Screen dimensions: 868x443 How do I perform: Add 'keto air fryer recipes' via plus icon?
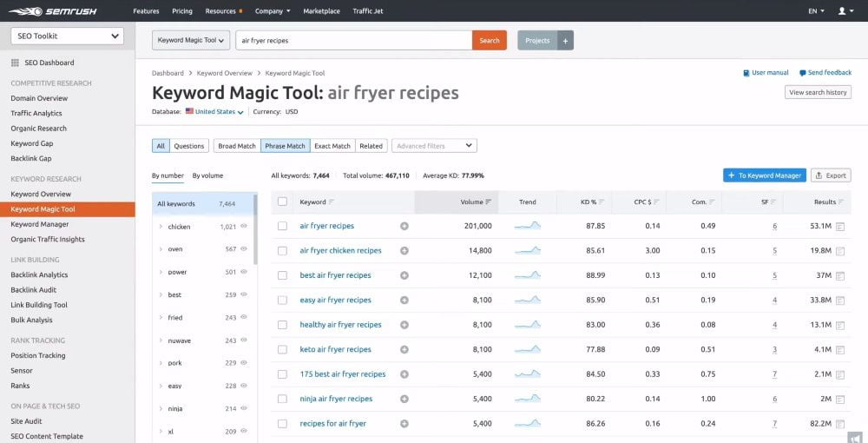point(404,349)
